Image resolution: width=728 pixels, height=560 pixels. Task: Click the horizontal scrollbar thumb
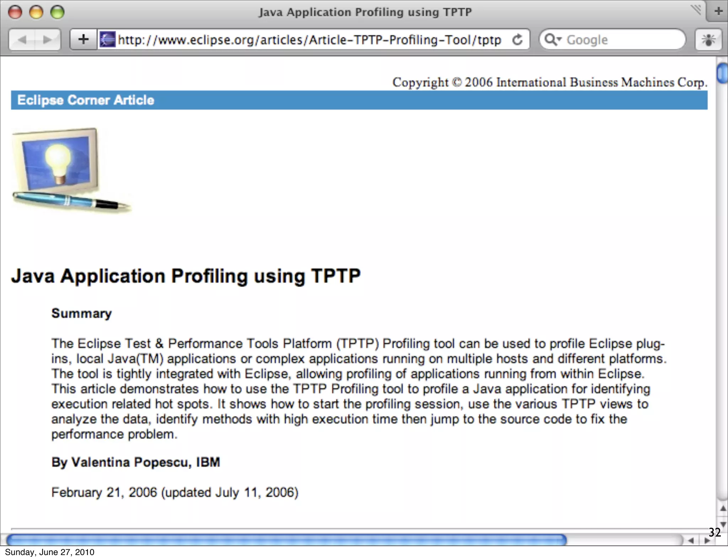coord(286,540)
